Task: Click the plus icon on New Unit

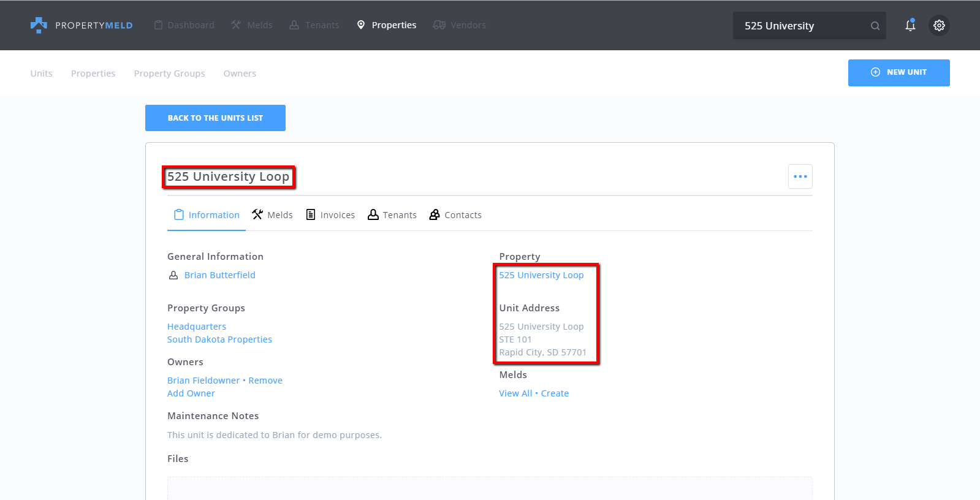Action: point(875,72)
